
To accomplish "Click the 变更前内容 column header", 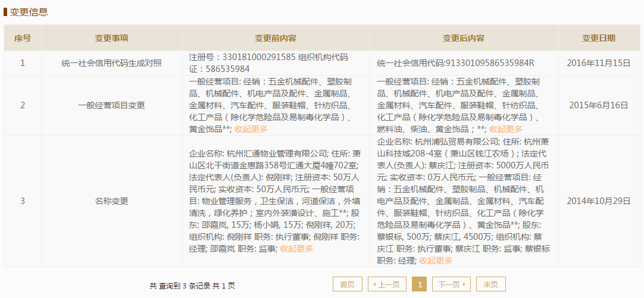I will [x=276, y=38].
